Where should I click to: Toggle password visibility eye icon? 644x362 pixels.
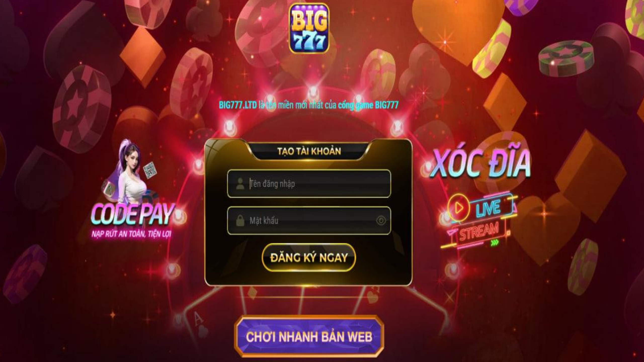point(381,221)
